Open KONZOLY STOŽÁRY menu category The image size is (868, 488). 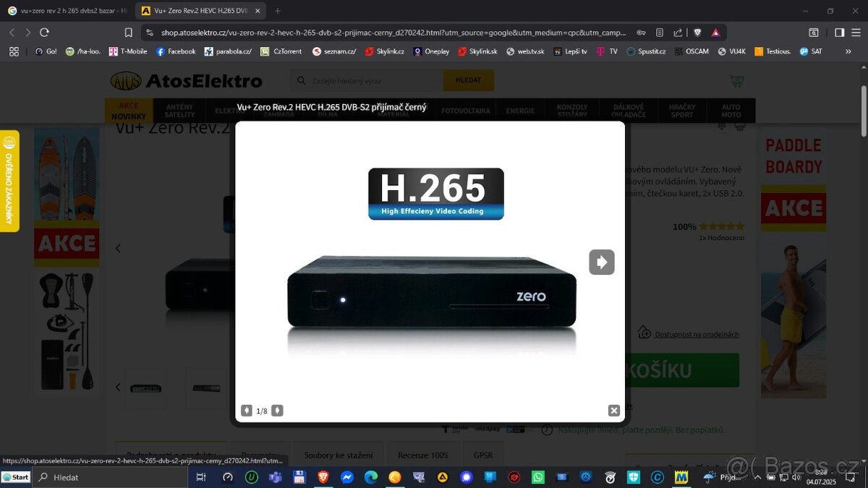tap(572, 111)
